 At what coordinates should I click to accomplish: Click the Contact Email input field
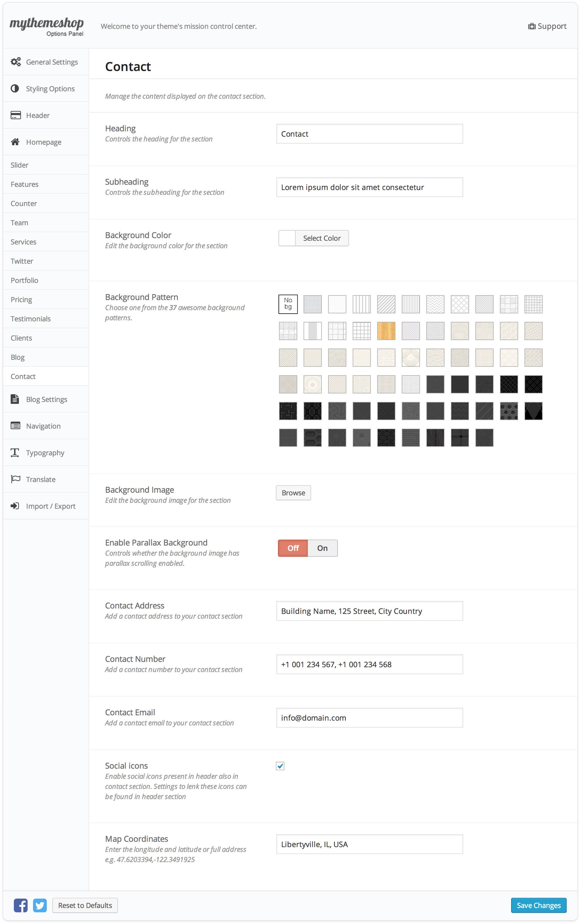(369, 718)
